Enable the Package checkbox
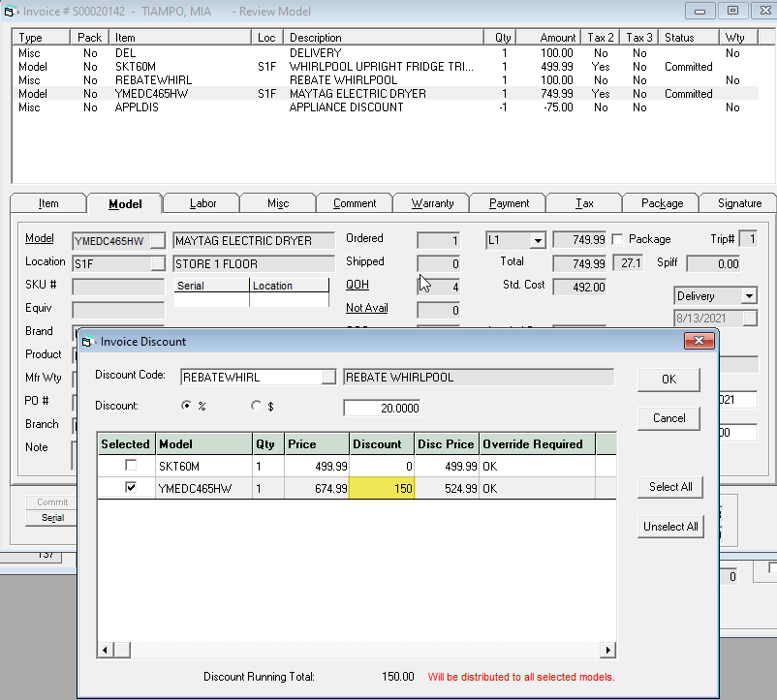Screen dimensions: 777x700 (x=617, y=239)
